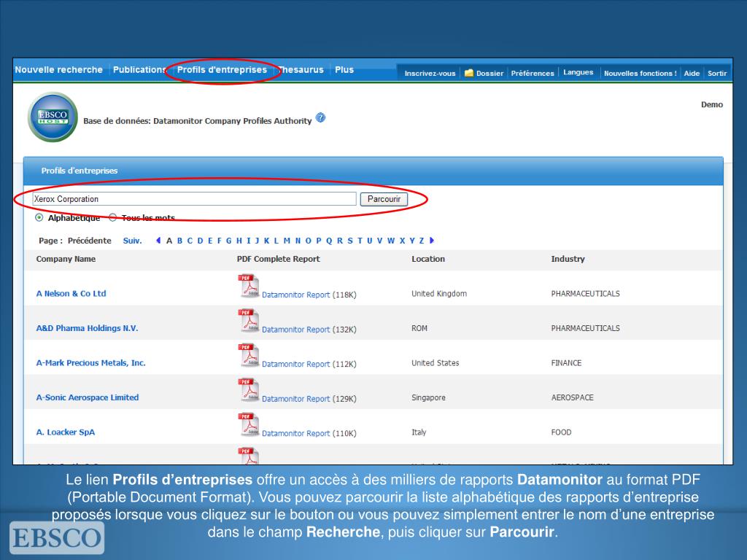Click the Industry column header
This screenshot has height=560, width=747.
click(568, 259)
